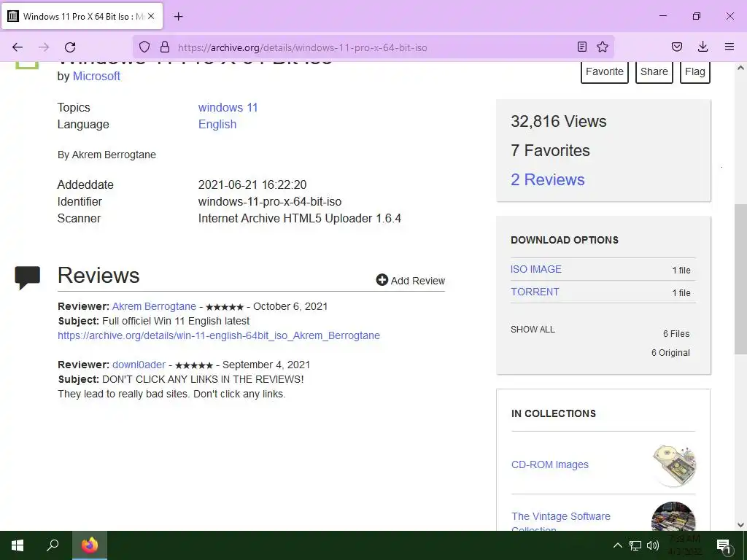Click the 6 Files count text
The image size is (747, 560).
pyautogui.click(x=676, y=334)
